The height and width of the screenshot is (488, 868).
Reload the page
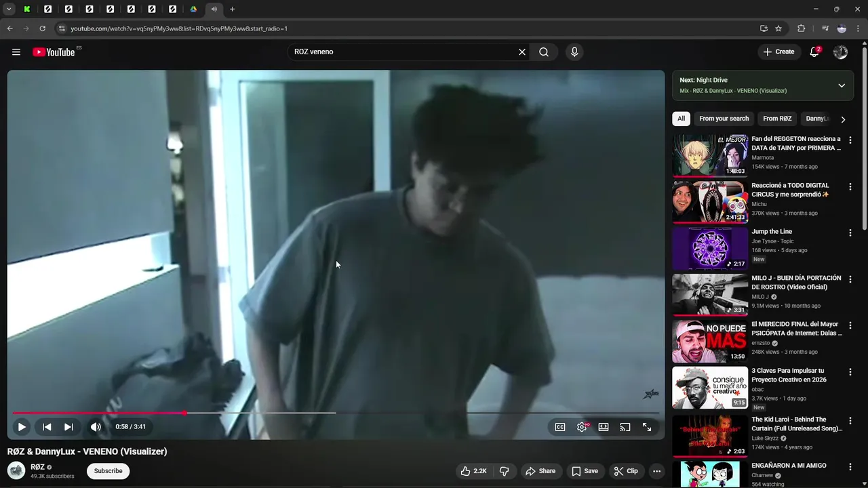pos(42,28)
